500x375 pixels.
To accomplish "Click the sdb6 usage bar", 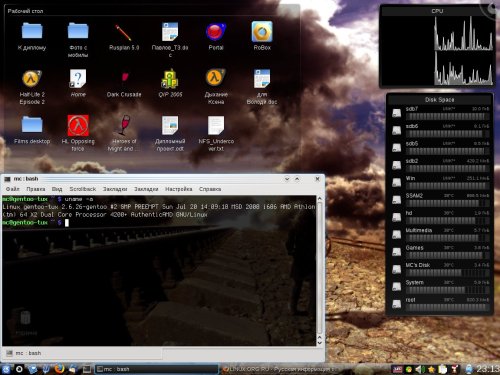I will 447,134.
